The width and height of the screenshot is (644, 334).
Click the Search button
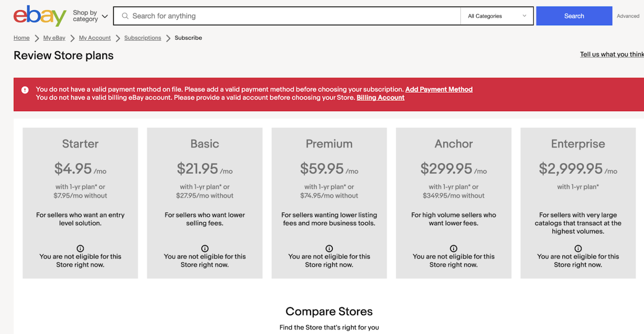574,16
